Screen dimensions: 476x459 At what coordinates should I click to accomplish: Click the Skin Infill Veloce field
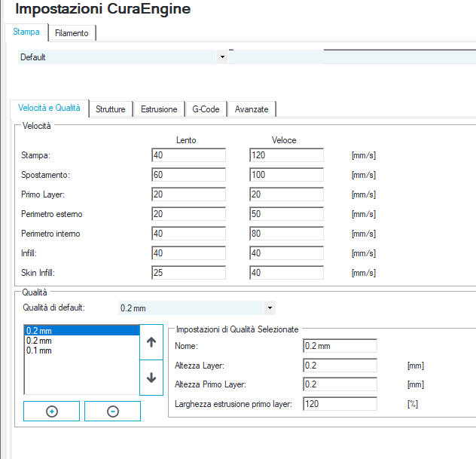[286, 273]
